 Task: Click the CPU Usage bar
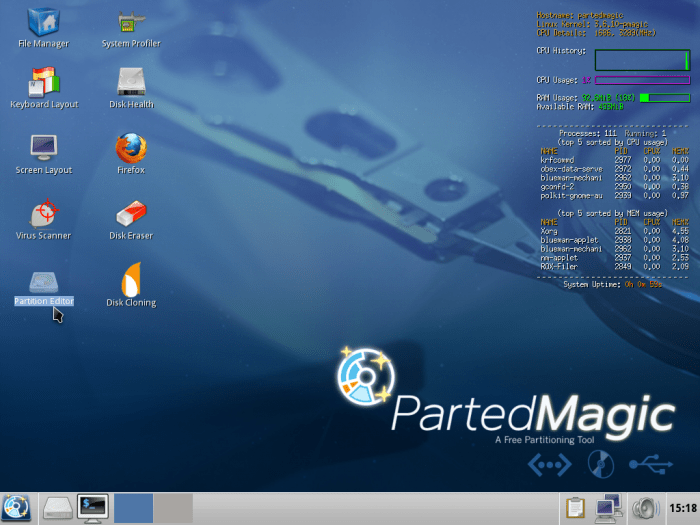click(642, 80)
